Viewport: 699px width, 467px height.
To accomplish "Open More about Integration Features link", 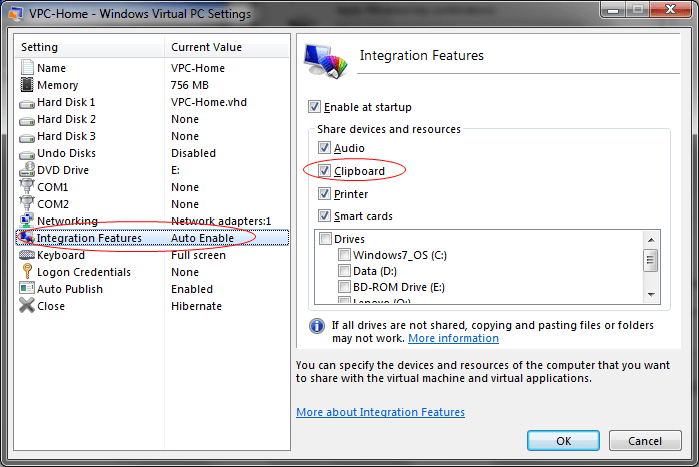I will (x=380, y=412).
